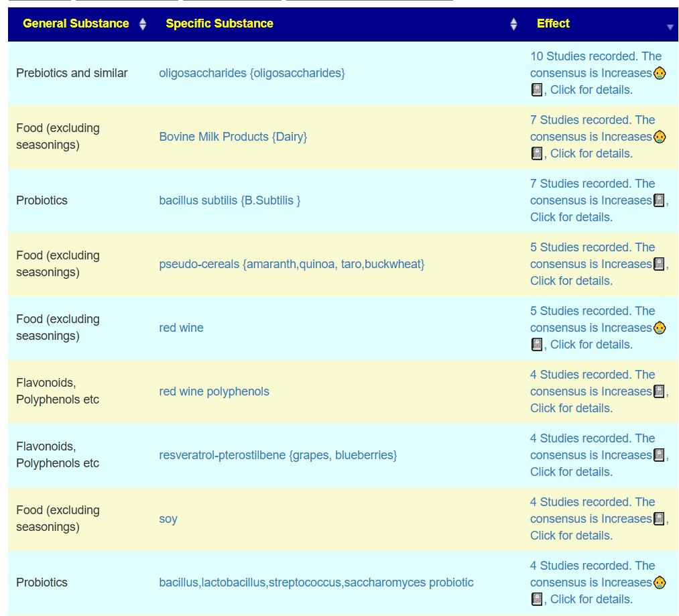679x616 pixels.
Task: Click the book icon for red wine polyphenols
Action: [660, 391]
